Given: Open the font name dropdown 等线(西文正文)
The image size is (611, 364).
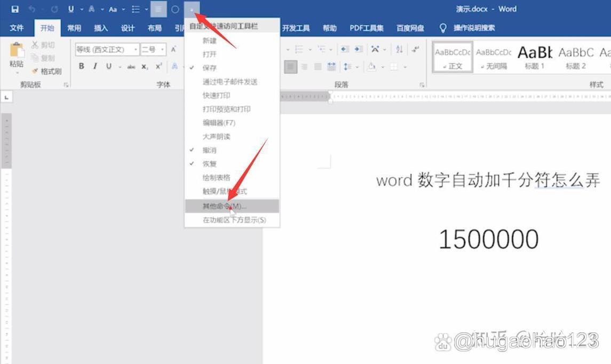Looking at the screenshot, I should coord(135,49).
